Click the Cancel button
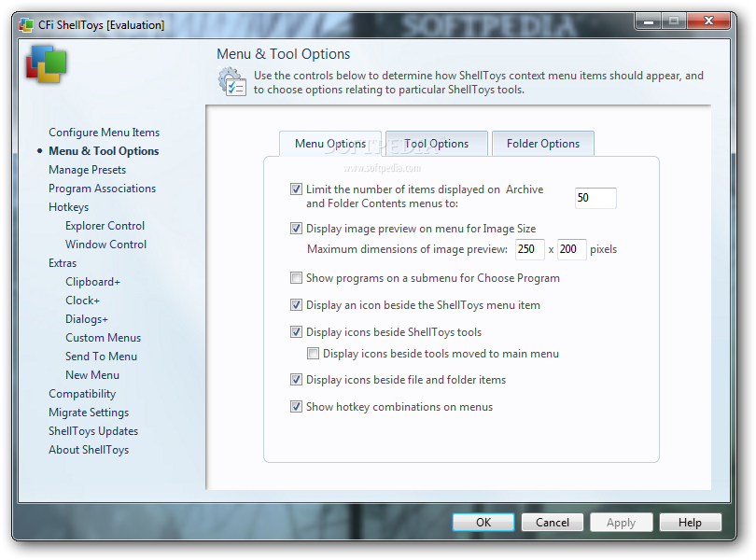 click(552, 523)
